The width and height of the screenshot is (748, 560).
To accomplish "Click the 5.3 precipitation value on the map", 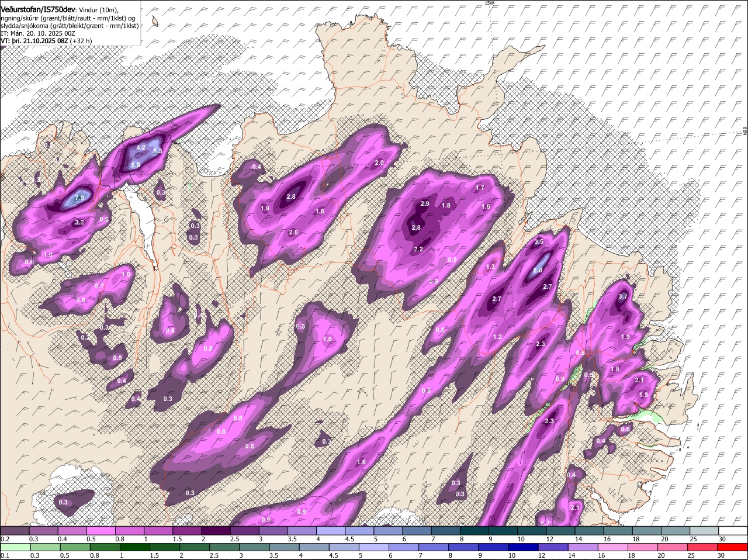I will tap(157, 151).
